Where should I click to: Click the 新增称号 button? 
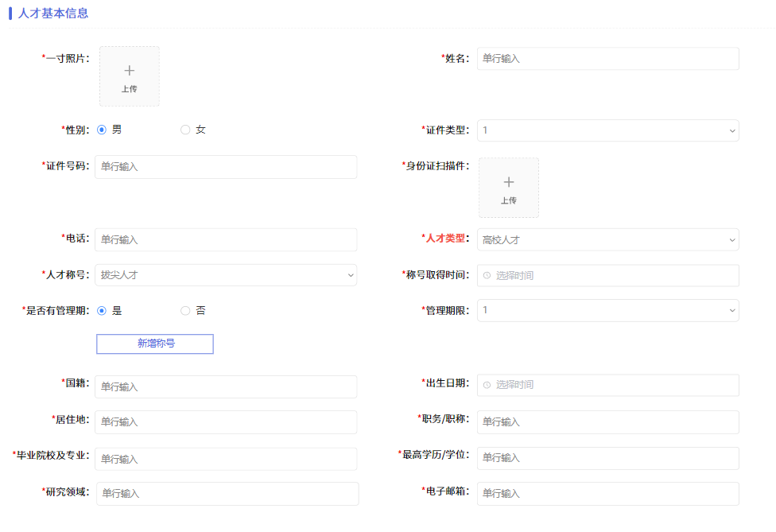(x=155, y=344)
